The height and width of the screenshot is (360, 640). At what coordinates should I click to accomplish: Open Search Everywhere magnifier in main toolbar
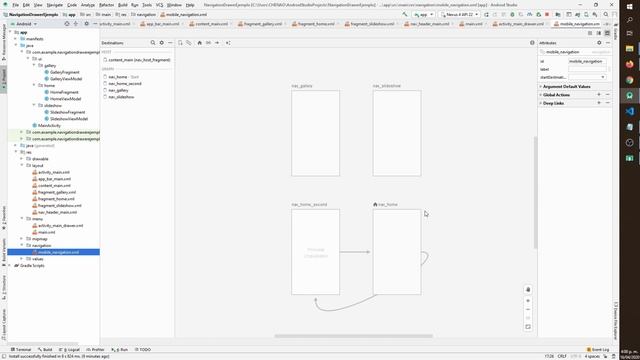[606, 14]
